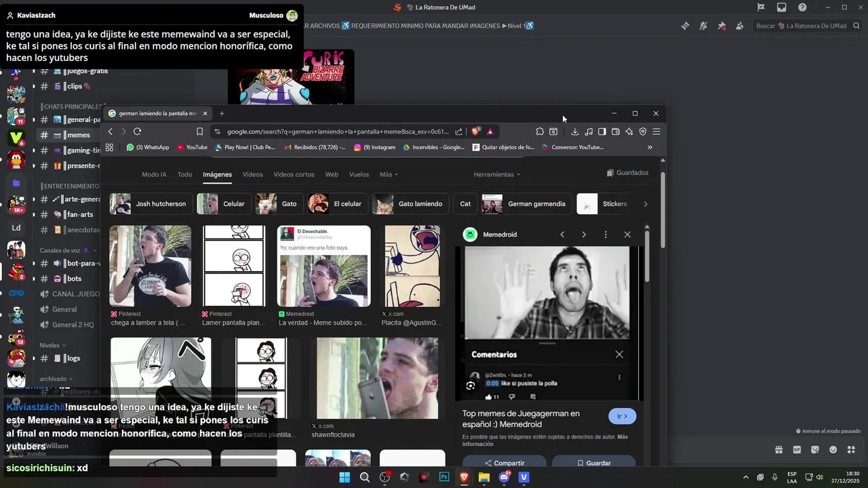The height and width of the screenshot is (488, 868).
Task: Filter by Gato lamiendo chip
Action: pyautogui.click(x=412, y=204)
